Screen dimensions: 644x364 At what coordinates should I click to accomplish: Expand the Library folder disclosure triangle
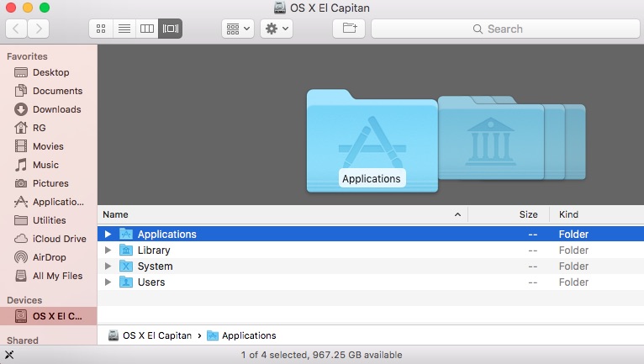[108, 251]
